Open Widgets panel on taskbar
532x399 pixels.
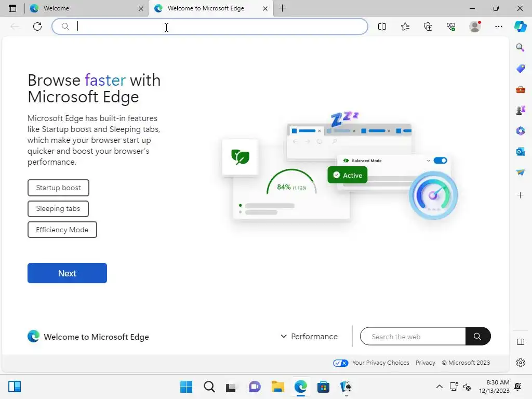[x=15, y=387]
